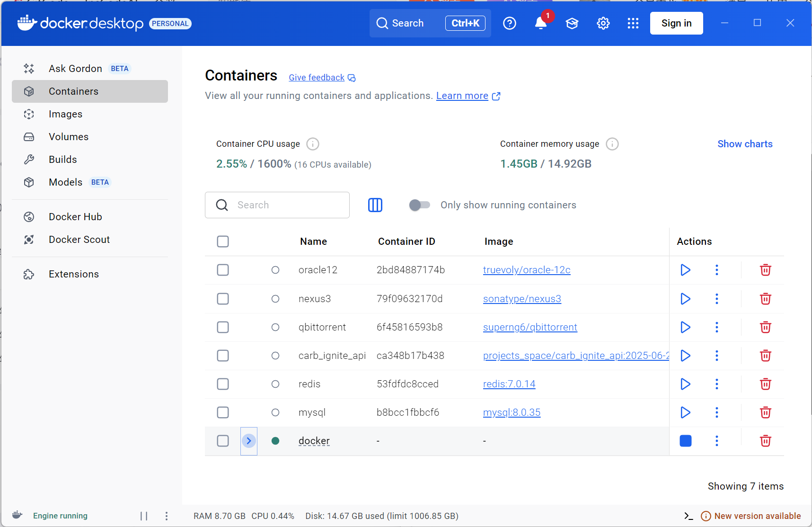The height and width of the screenshot is (527, 812).
Task: Open the notifications bell
Action: (x=541, y=23)
